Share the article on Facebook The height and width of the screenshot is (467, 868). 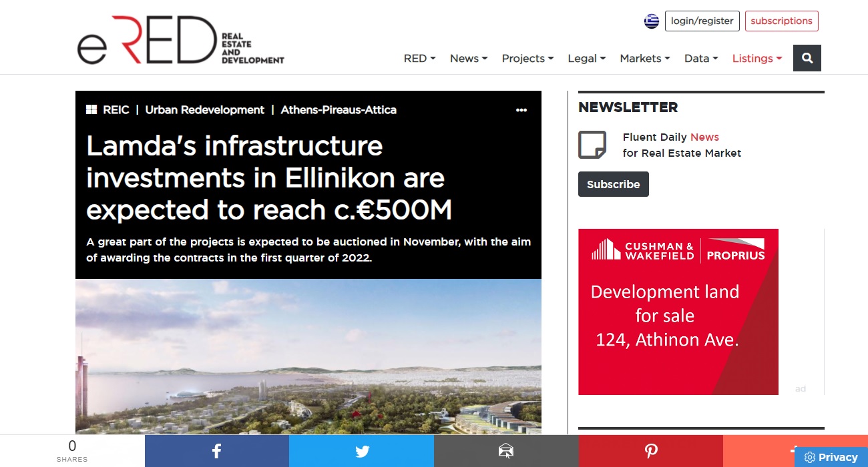pyautogui.click(x=217, y=451)
